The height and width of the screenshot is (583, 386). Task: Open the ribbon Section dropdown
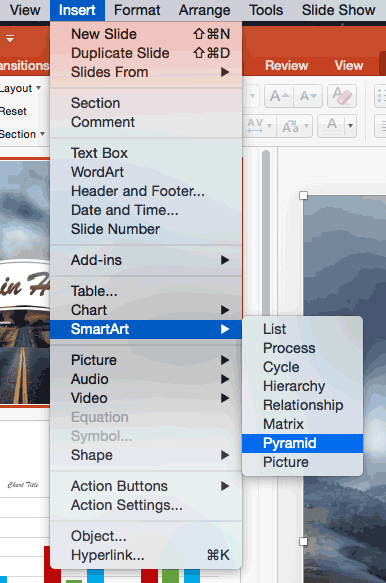pos(22,134)
